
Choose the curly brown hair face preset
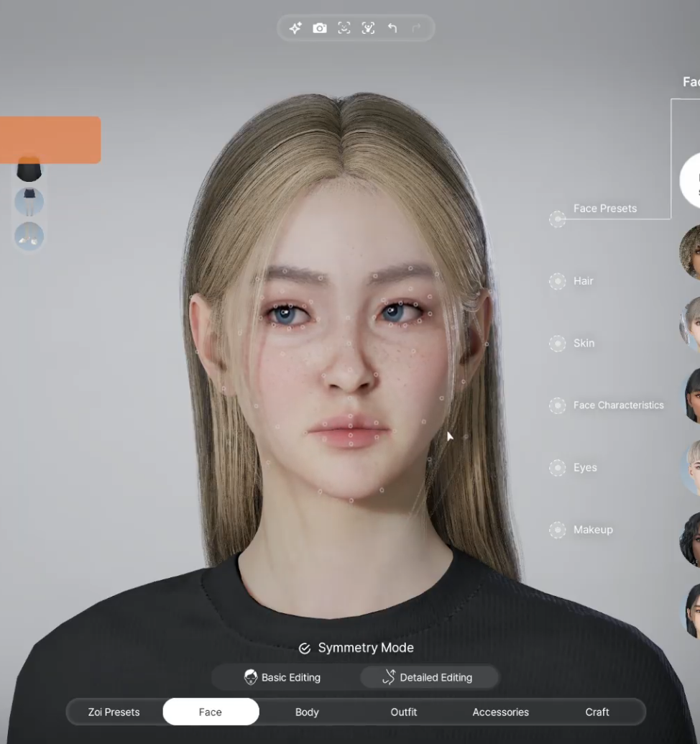pos(690,252)
